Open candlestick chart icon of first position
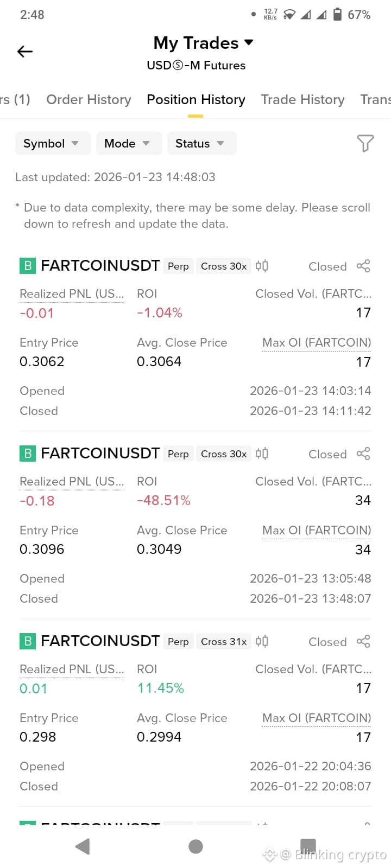Viewport: 391px width, 868px height. [x=262, y=266]
